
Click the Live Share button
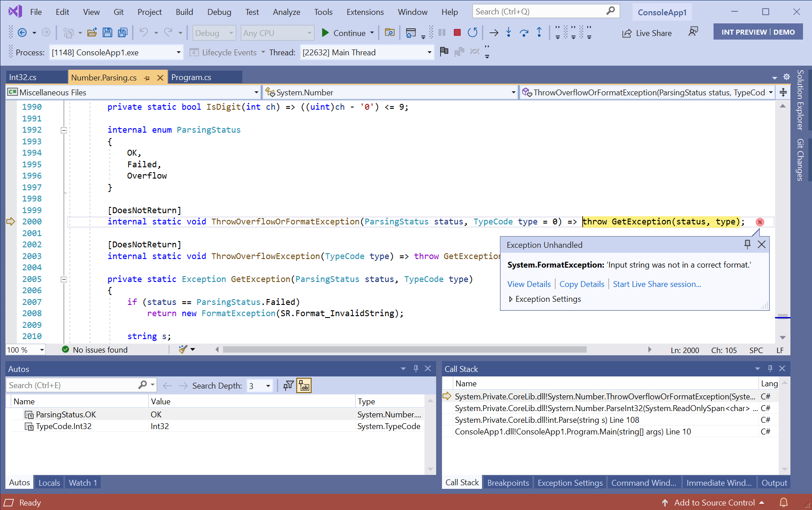point(647,33)
